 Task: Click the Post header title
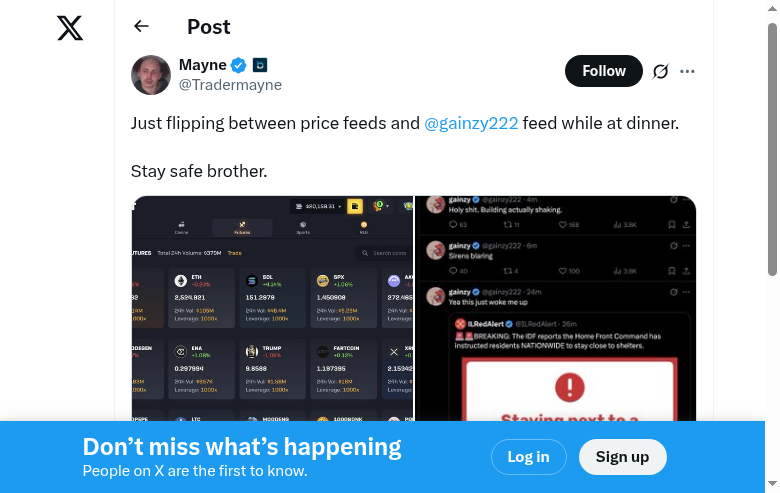(208, 27)
